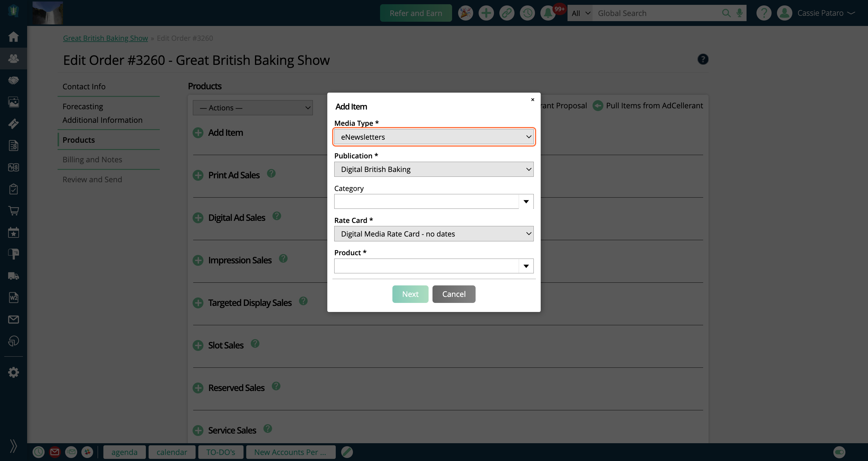Click the calendar button
Screen dimensions: 868x461
pyautogui.click(x=172, y=452)
